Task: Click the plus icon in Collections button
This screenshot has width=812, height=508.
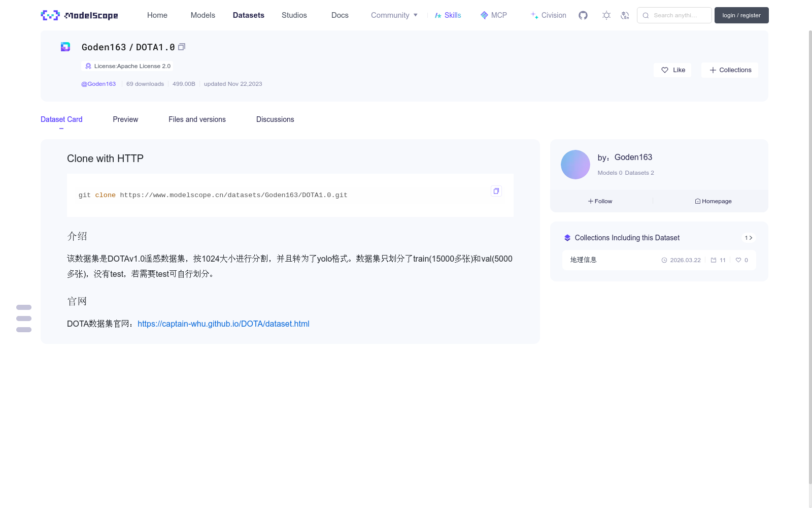Action: 713,70
